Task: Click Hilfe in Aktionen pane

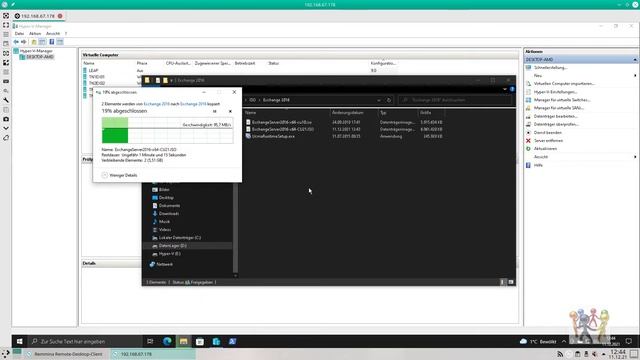Action: point(538,165)
